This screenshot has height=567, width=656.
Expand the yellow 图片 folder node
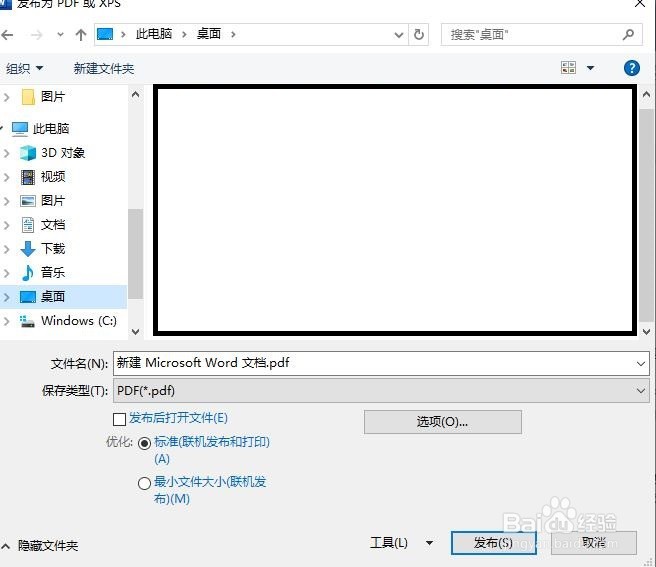click(x=6, y=97)
